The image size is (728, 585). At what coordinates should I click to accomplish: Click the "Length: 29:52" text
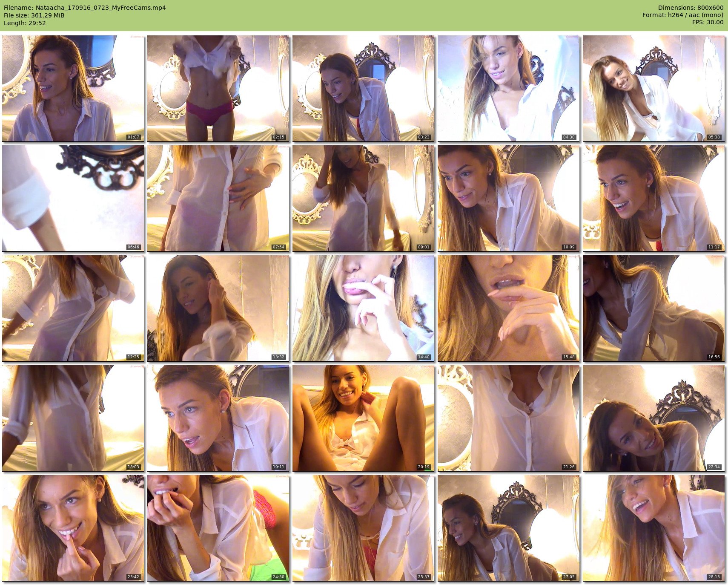click(25, 23)
